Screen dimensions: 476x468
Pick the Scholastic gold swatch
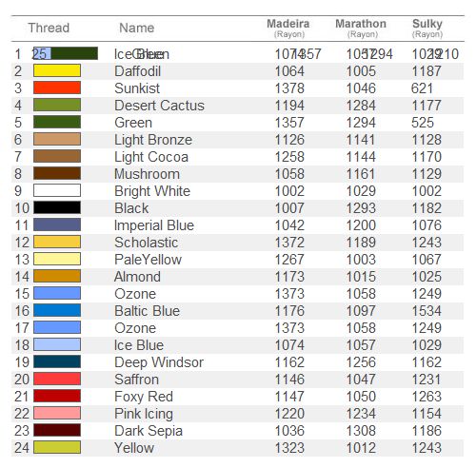click(57, 242)
